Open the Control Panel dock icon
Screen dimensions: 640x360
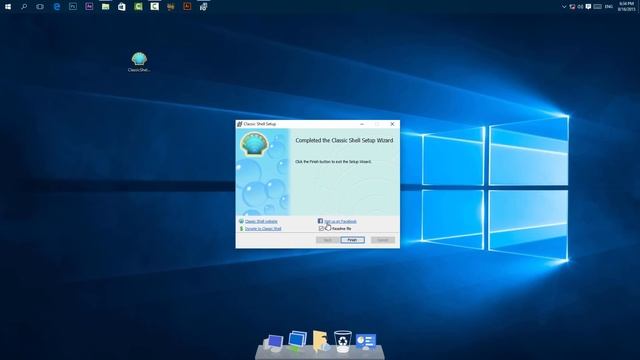pos(366,342)
